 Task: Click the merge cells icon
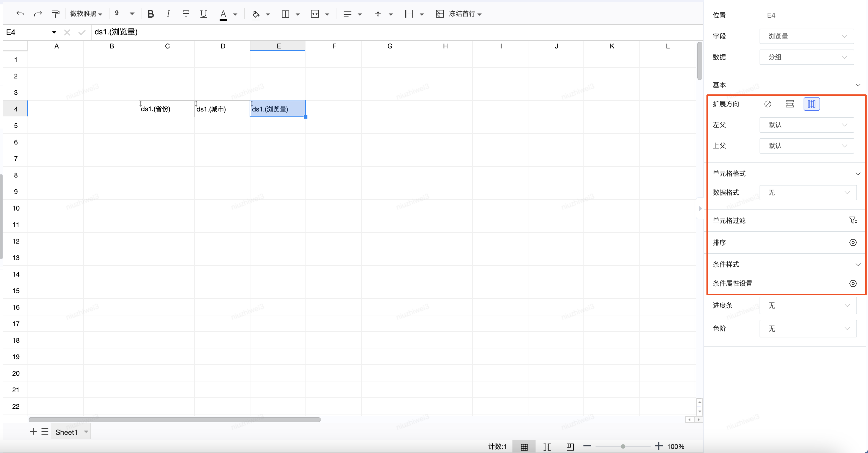point(315,14)
